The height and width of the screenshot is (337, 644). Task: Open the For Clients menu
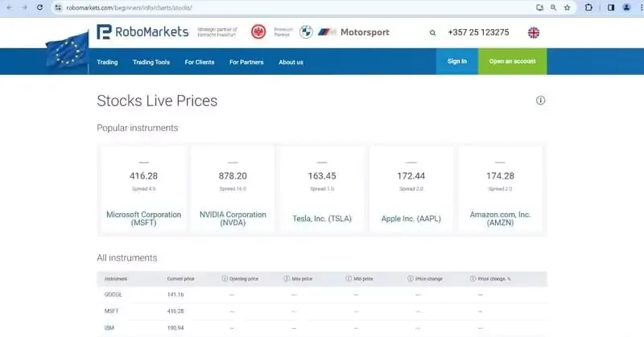[x=200, y=62]
